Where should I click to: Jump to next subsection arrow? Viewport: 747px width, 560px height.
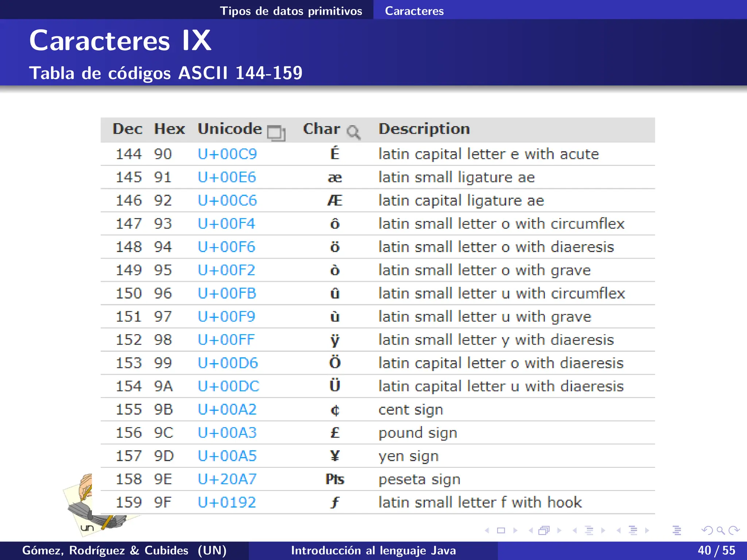point(603,530)
